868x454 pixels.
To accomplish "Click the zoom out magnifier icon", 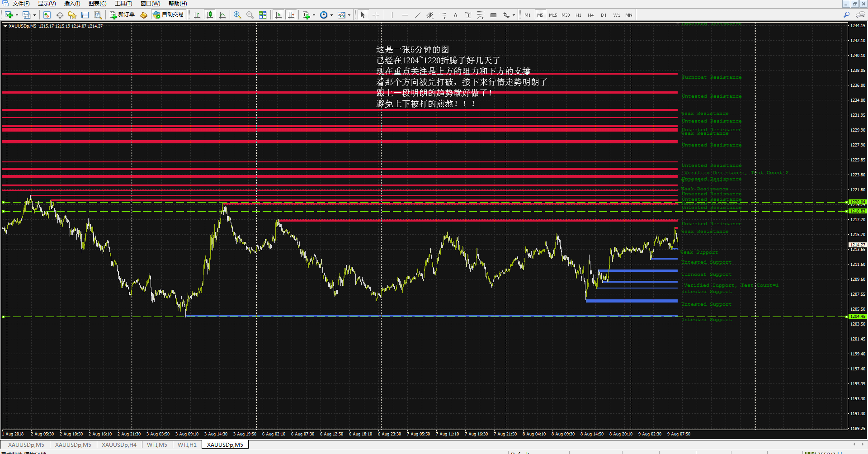I will pyautogui.click(x=250, y=15).
